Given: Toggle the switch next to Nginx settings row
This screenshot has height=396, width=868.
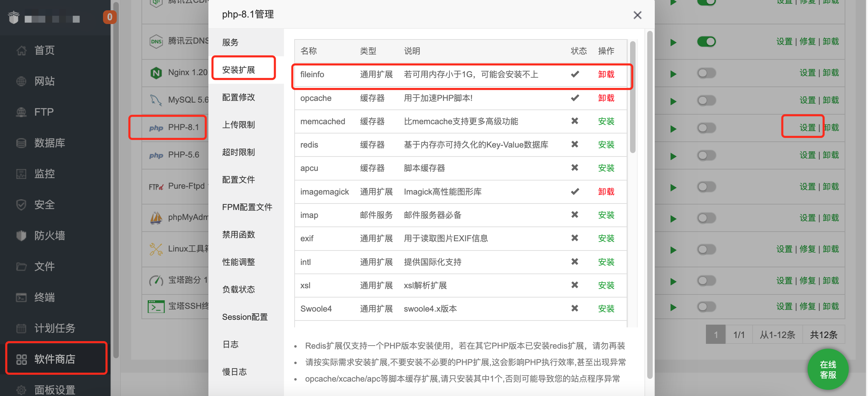Looking at the screenshot, I should coord(706,72).
